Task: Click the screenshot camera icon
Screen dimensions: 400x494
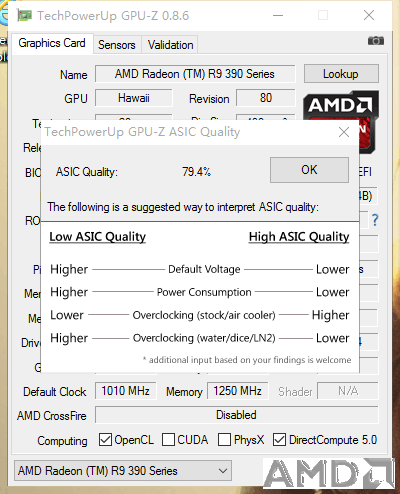Action: [x=376, y=41]
